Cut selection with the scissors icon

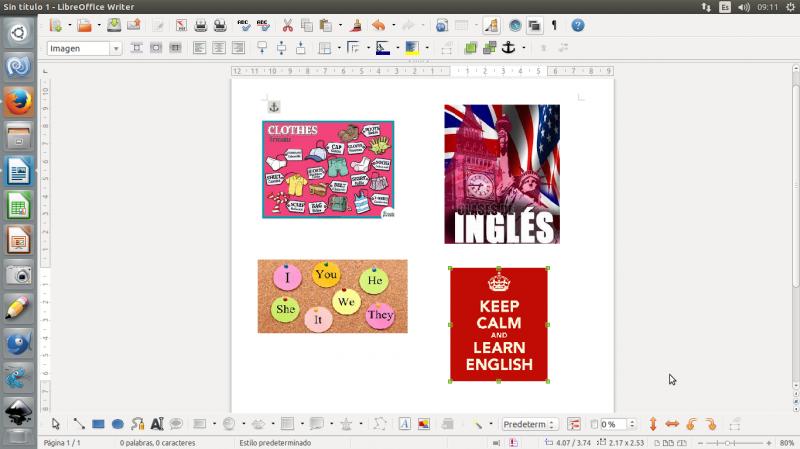(x=287, y=25)
